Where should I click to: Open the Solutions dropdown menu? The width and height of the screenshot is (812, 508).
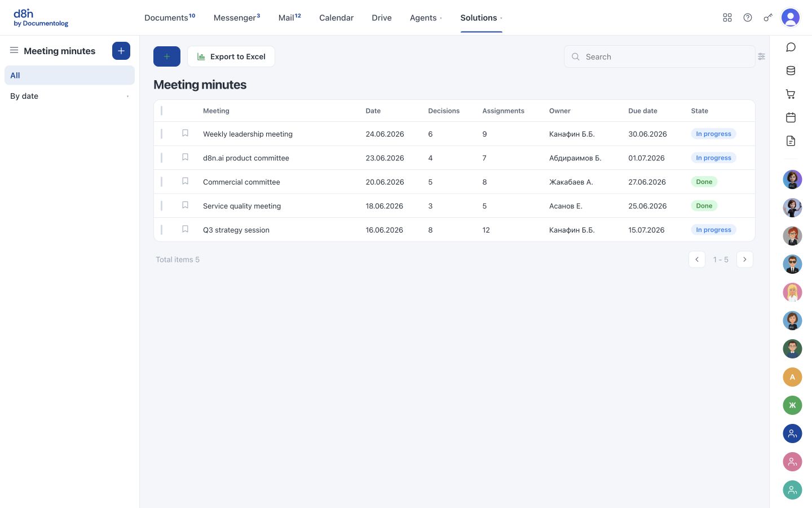pyautogui.click(x=481, y=17)
